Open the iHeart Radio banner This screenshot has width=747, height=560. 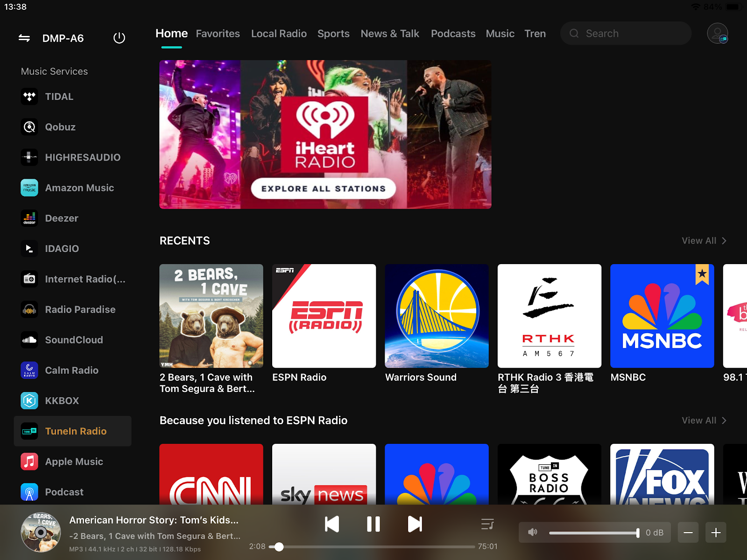325,134
